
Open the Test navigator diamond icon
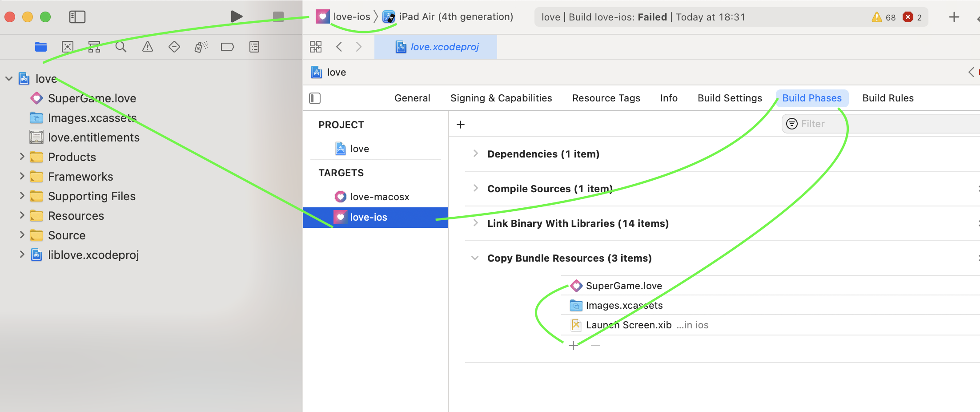pos(174,47)
